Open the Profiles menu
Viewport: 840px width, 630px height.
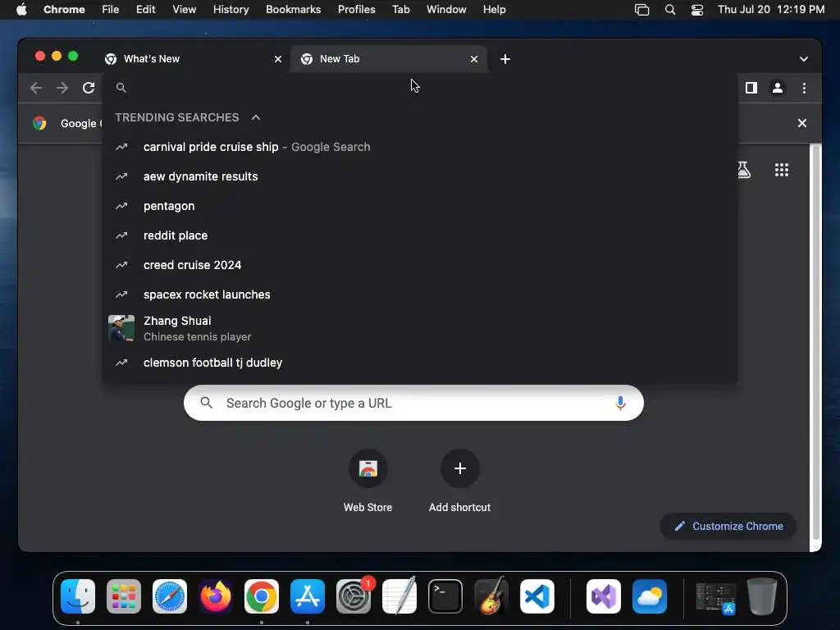[356, 10]
